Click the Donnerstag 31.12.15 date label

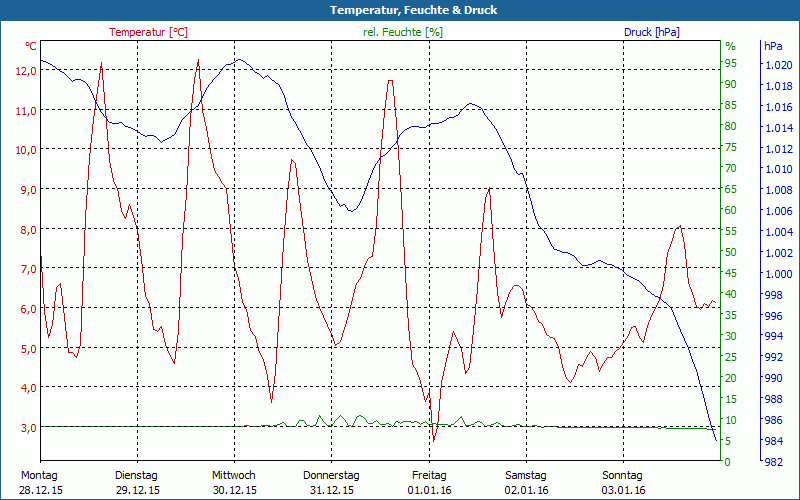331,483
